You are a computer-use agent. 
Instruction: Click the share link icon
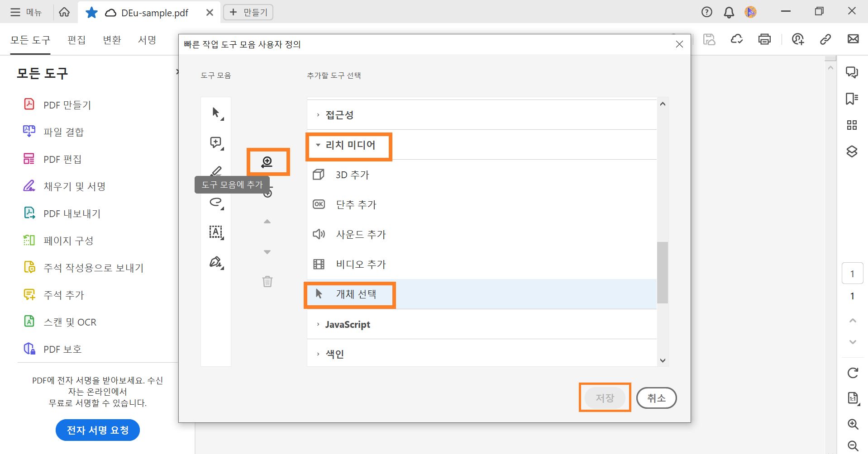click(x=825, y=39)
